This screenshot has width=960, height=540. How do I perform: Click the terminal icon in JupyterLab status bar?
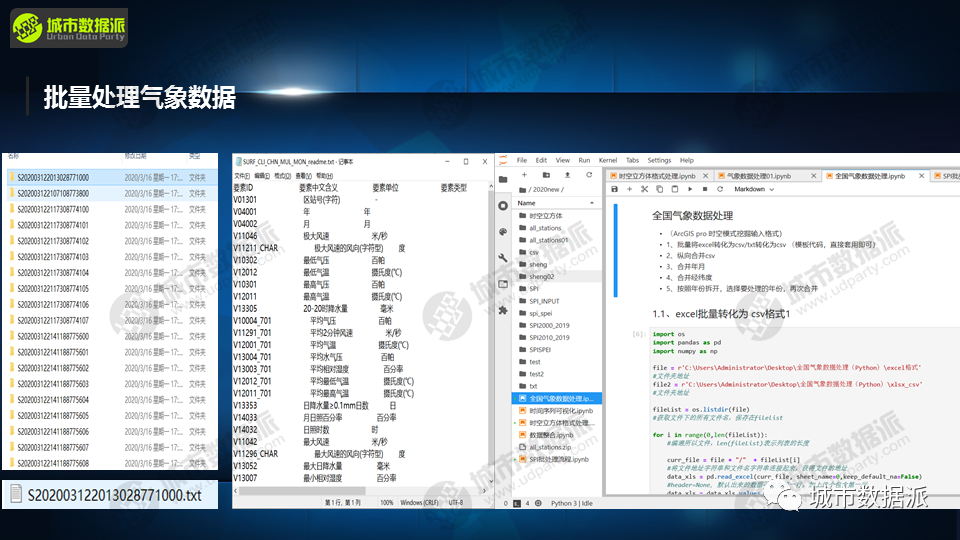pos(517,503)
